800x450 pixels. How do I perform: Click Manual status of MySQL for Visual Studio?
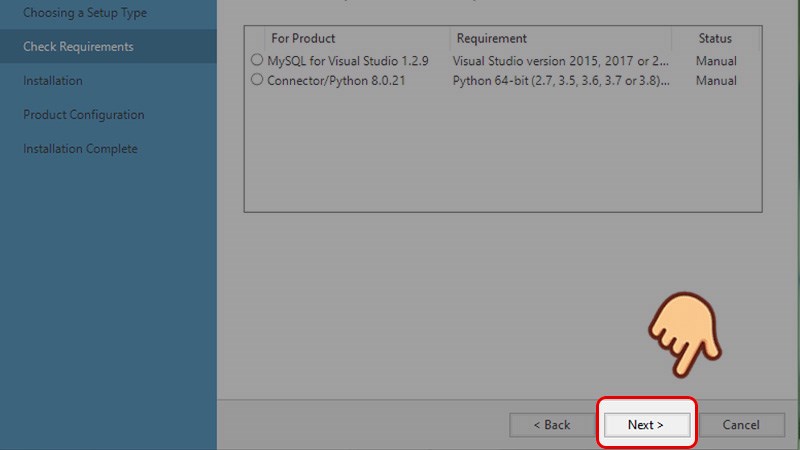click(x=716, y=61)
